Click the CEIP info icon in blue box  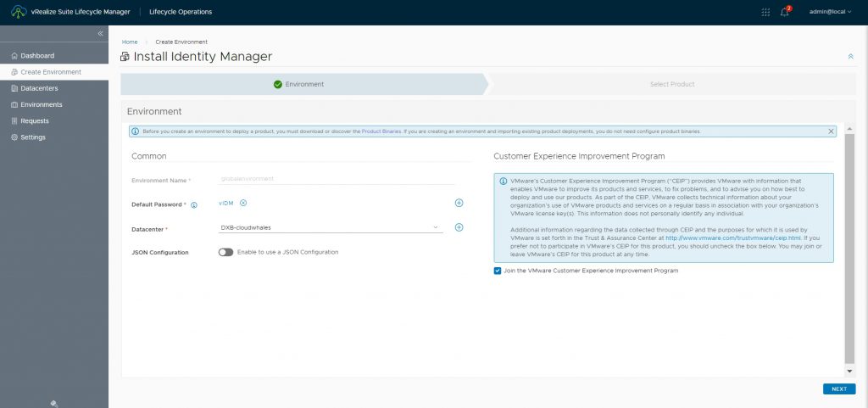click(x=504, y=181)
